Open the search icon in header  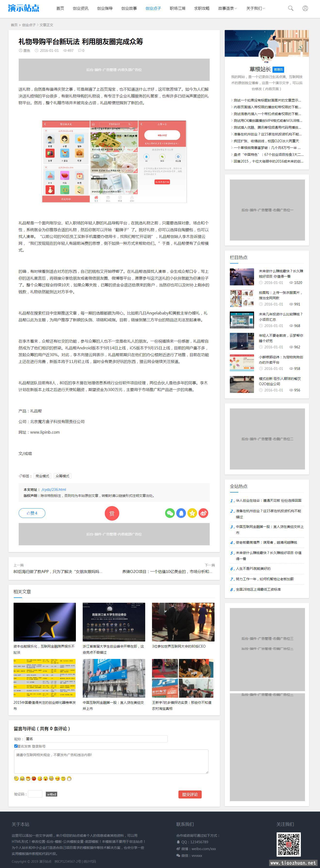click(x=290, y=8)
